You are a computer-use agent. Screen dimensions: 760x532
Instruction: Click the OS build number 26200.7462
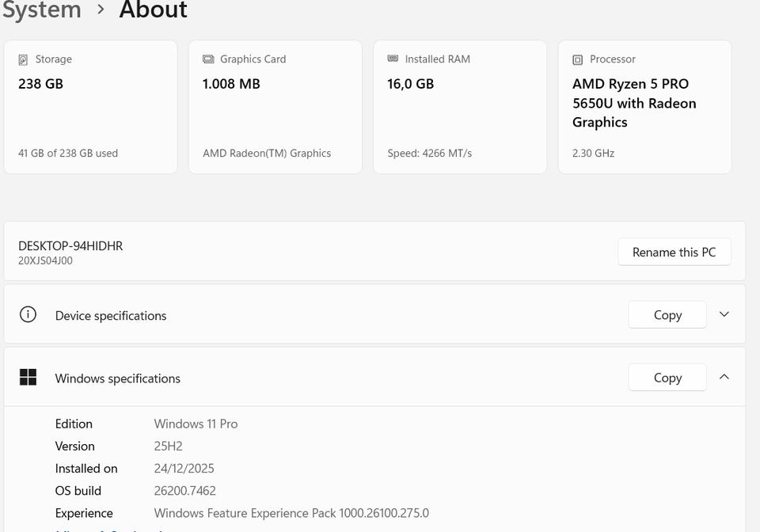point(184,491)
